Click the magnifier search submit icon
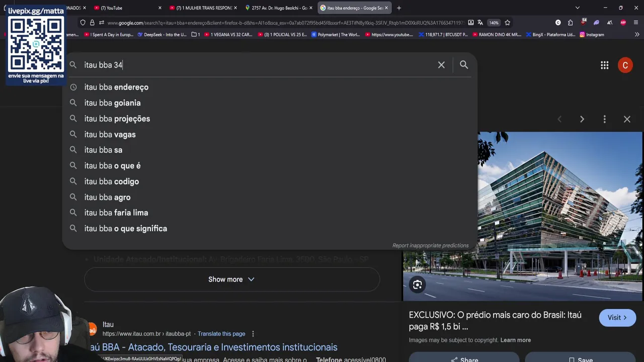This screenshot has height=362, width=644. click(464, 65)
